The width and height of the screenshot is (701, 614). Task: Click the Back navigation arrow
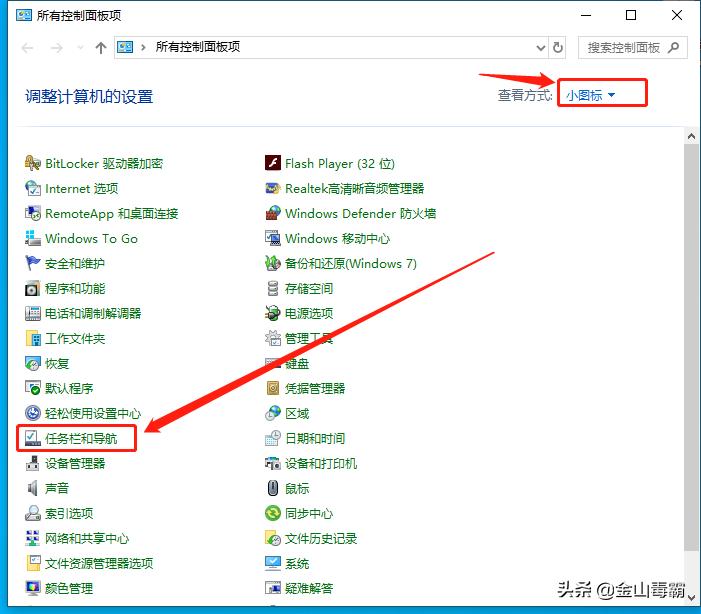pos(28,47)
